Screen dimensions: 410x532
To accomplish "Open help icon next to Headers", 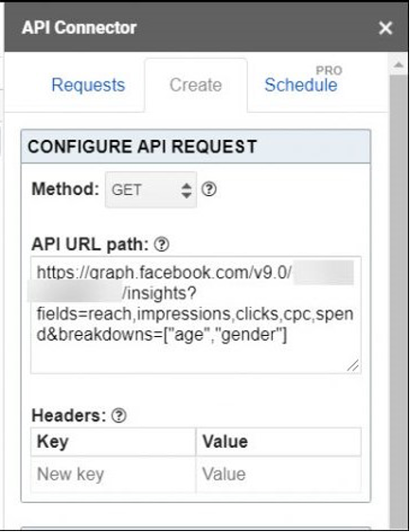I will pos(119,416).
